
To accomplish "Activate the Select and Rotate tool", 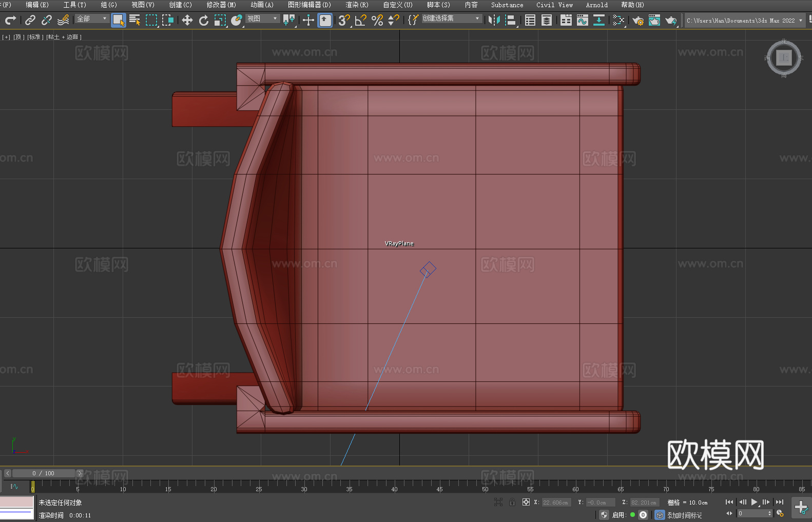I will pyautogui.click(x=204, y=20).
